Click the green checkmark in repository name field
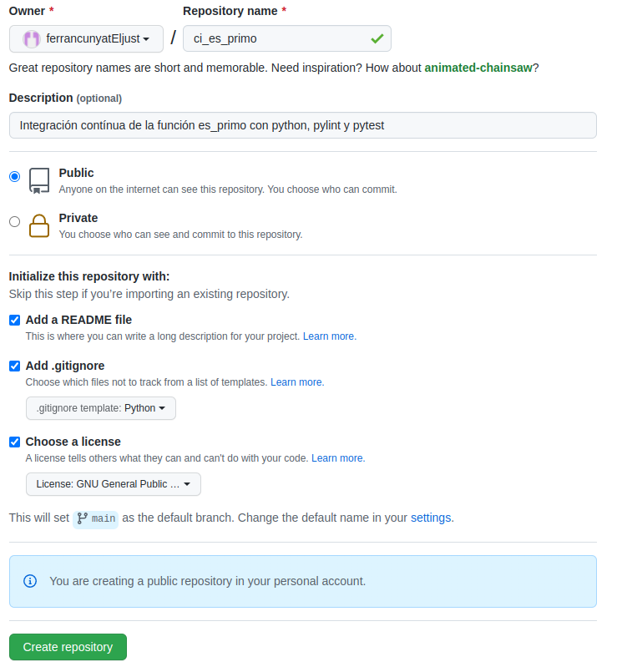Image resolution: width=632 pixels, height=672 pixels. pyautogui.click(x=377, y=39)
